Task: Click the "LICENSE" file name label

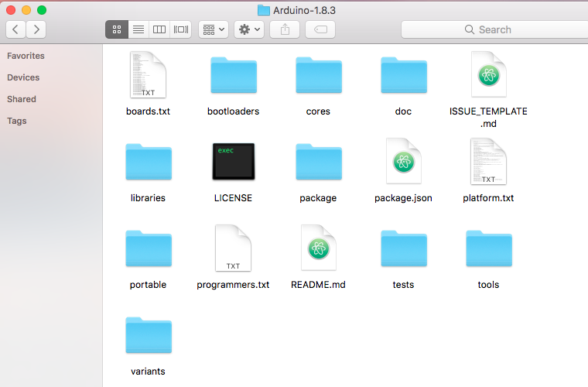Action: pos(233,198)
